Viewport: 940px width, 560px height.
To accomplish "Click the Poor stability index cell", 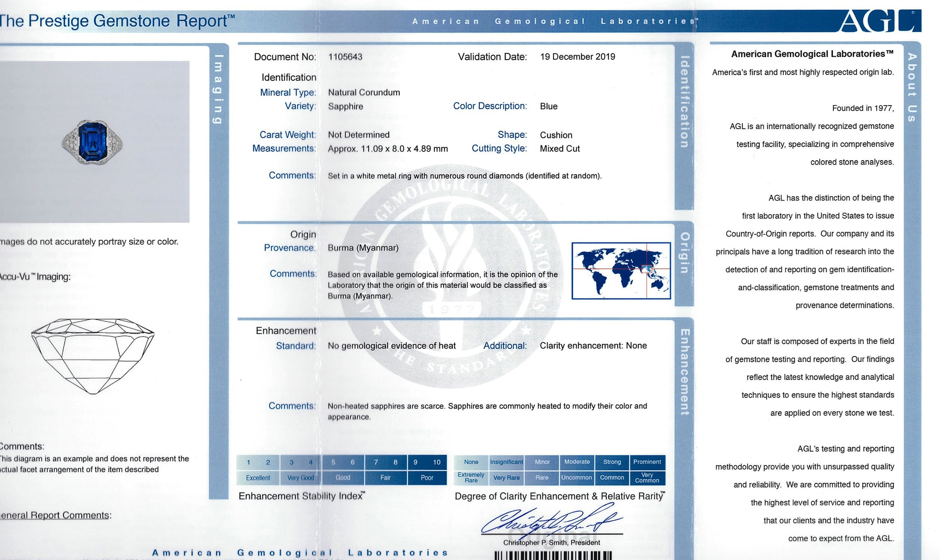I will (426, 478).
